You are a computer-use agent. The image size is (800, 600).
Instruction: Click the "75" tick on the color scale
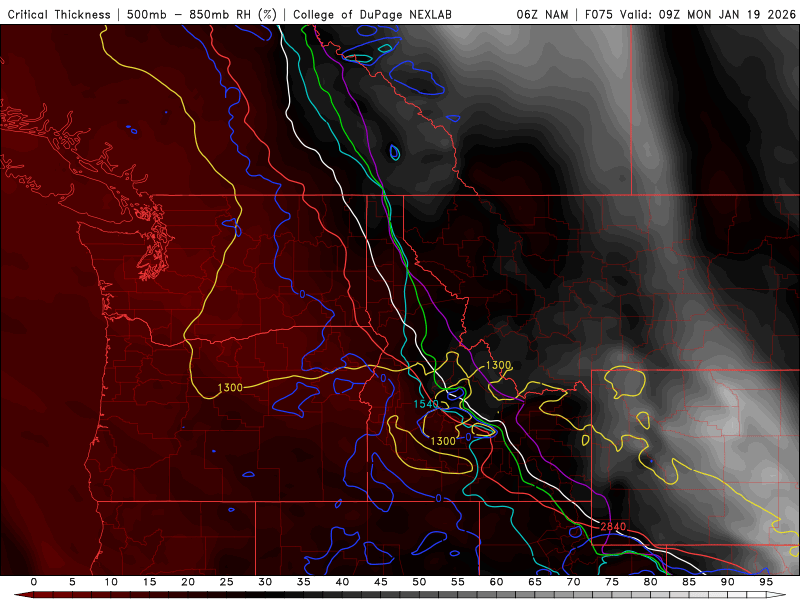pyautogui.click(x=612, y=582)
